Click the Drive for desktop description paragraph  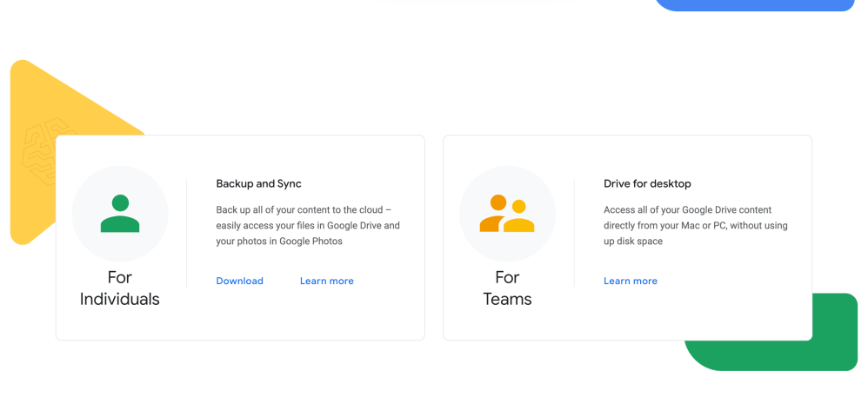(695, 226)
